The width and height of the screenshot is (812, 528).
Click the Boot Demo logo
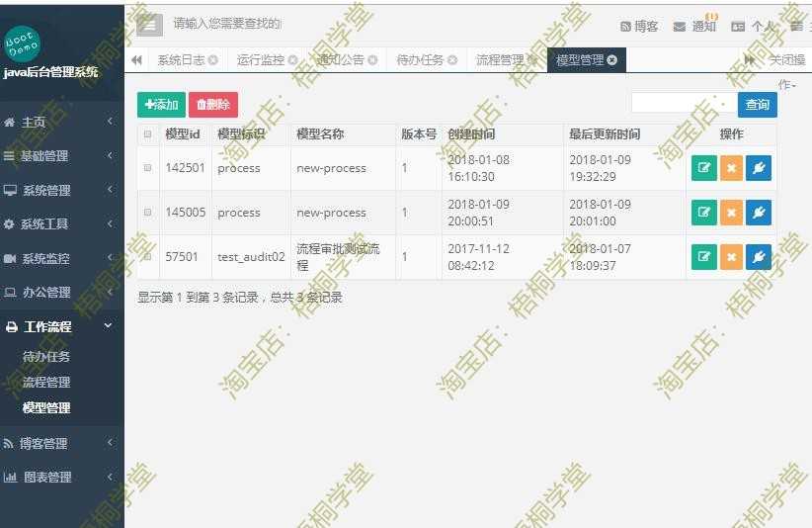coord(22,44)
